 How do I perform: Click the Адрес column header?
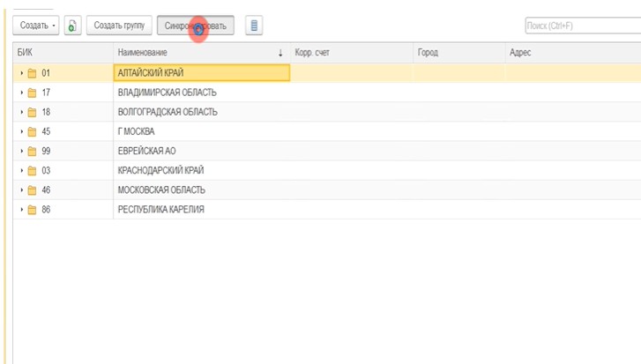571,54
